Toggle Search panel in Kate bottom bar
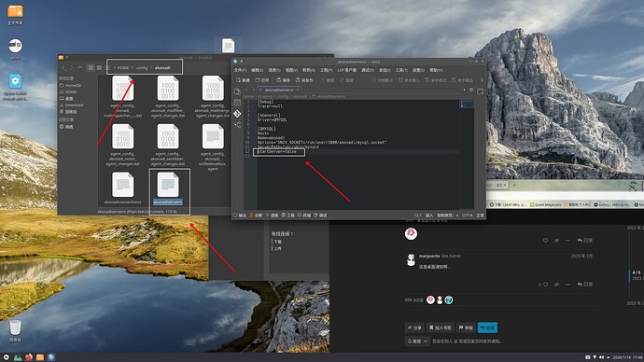The height and width of the screenshot is (362, 644). tap(272, 216)
